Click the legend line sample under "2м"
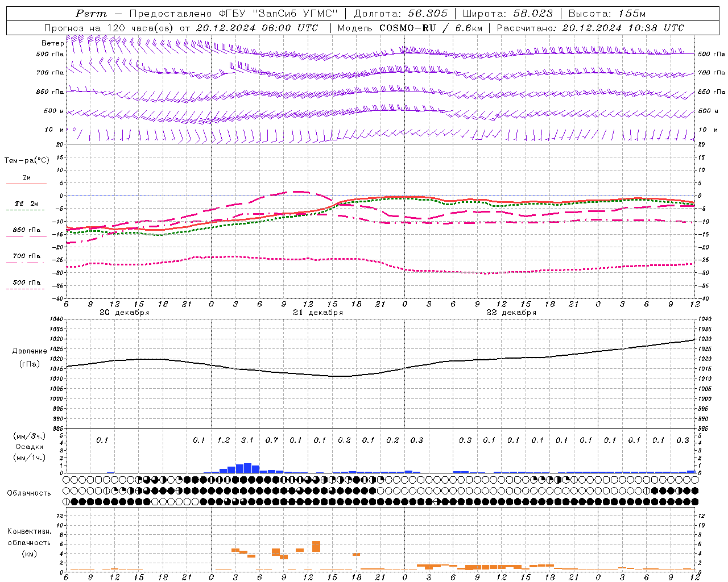 [x=26, y=184]
